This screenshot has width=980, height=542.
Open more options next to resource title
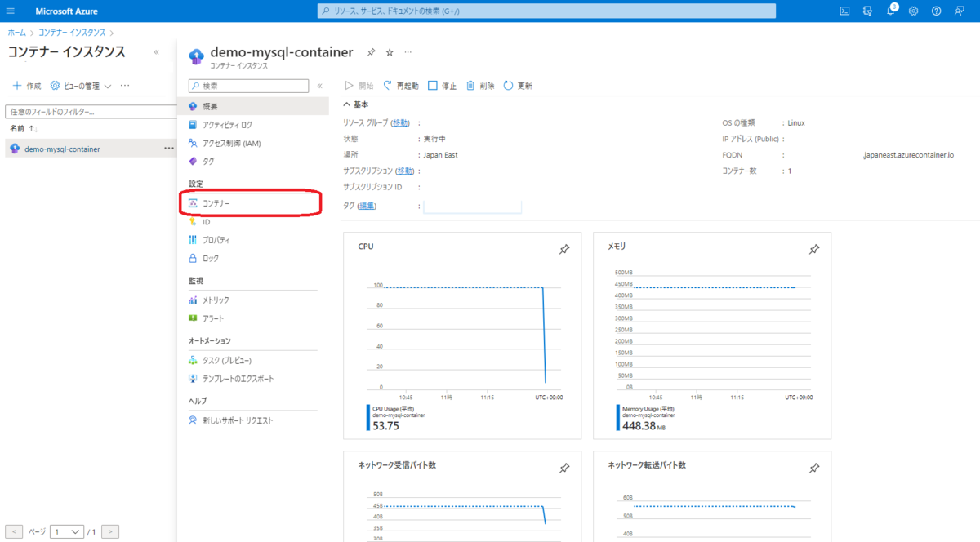408,52
